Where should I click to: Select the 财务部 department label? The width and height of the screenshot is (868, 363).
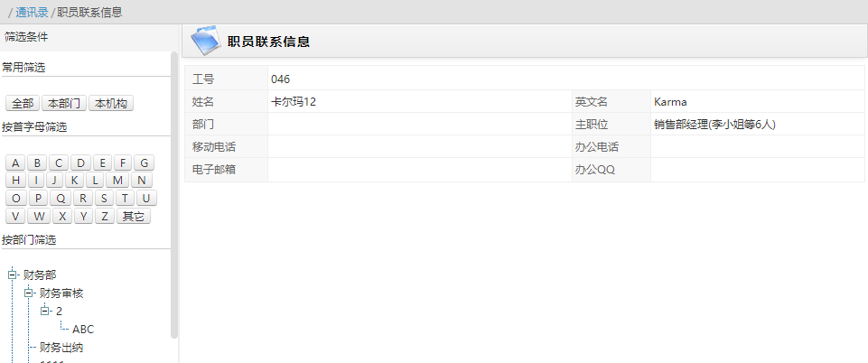40,275
